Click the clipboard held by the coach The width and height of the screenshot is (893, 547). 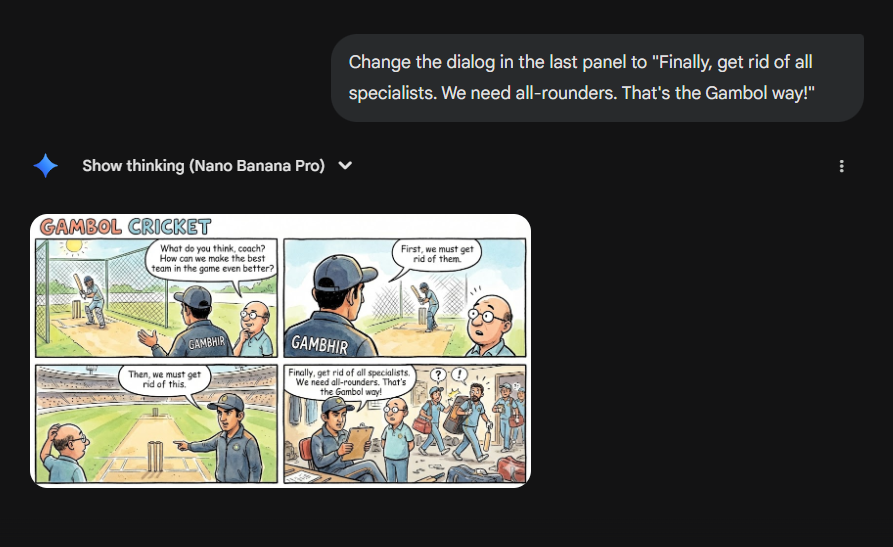pos(357,443)
